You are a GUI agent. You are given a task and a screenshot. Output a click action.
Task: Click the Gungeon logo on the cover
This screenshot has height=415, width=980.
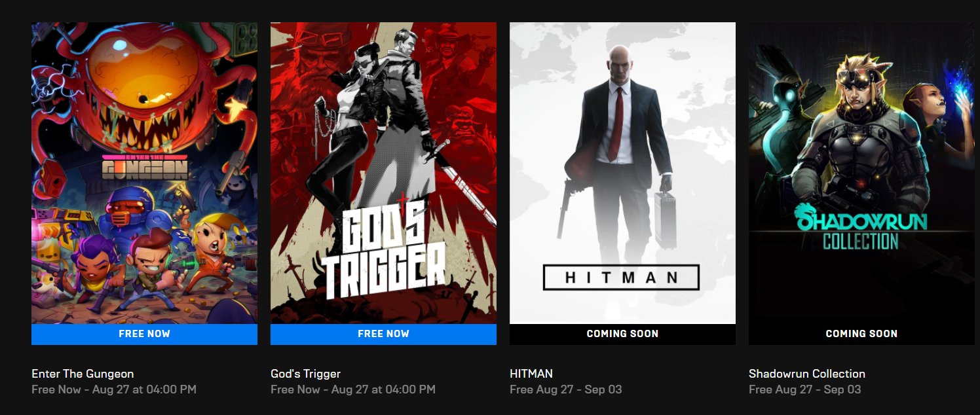(x=145, y=167)
